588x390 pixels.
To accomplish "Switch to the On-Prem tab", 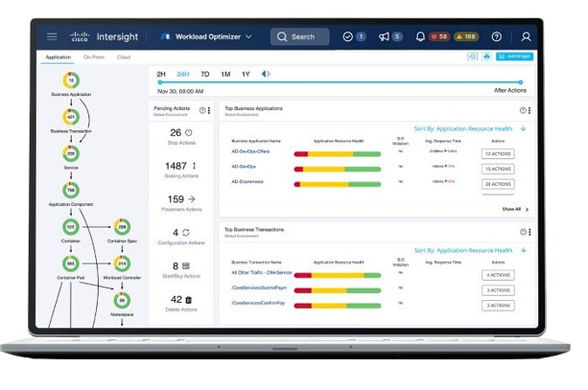I will coord(94,57).
